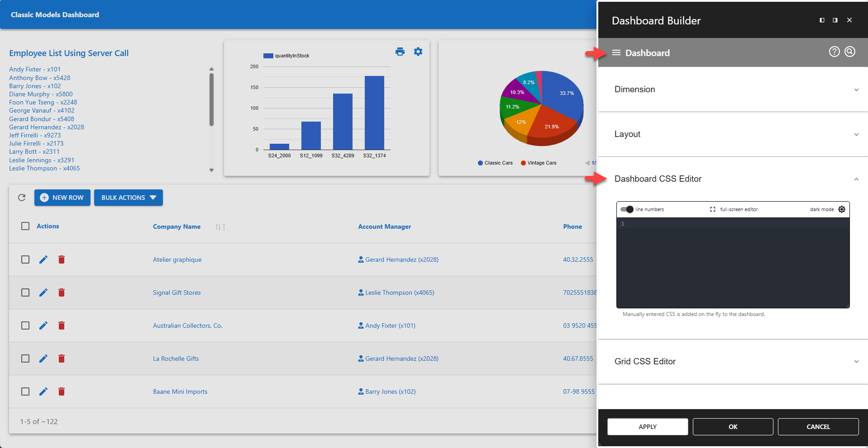868x448 pixels.
Task: Open the Gerard Hernandez account manager link
Action: [x=401, y=259]
